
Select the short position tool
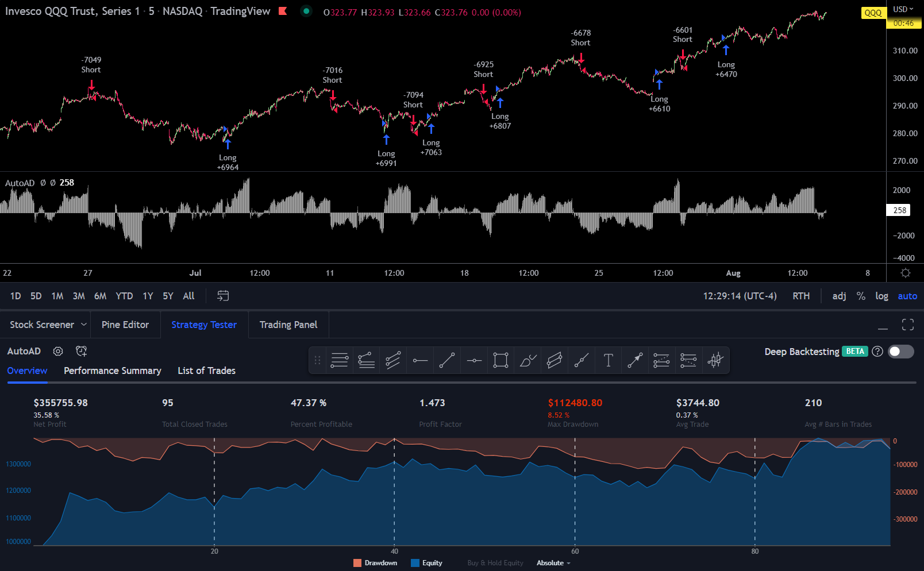point(688,360)
